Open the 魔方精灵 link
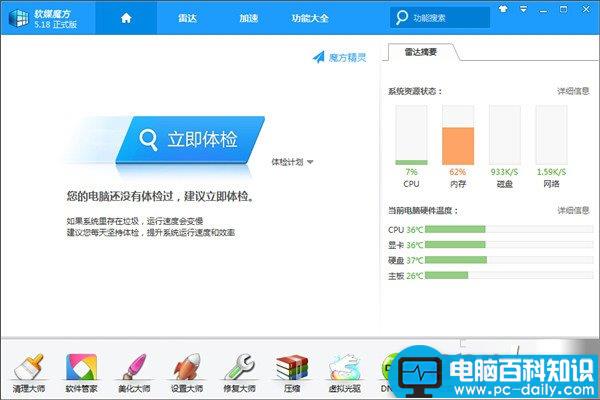 point(347,57)
